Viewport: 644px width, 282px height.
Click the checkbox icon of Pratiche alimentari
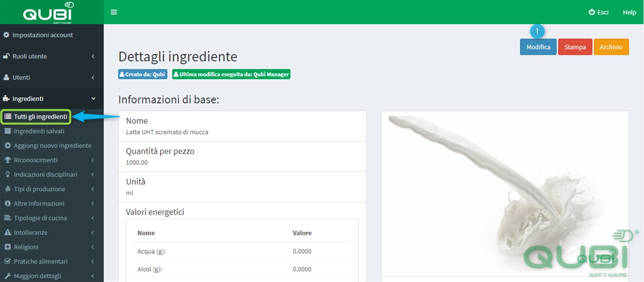click(x=8, y=261)
